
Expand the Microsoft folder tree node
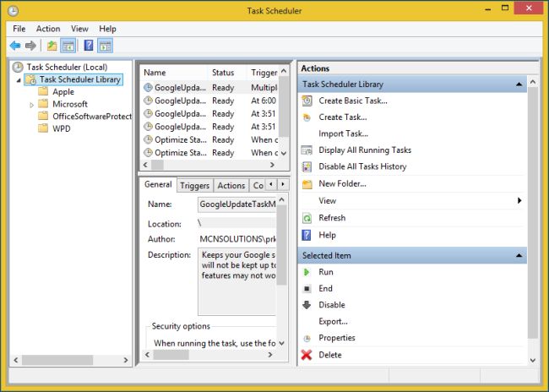pos(31,105)
